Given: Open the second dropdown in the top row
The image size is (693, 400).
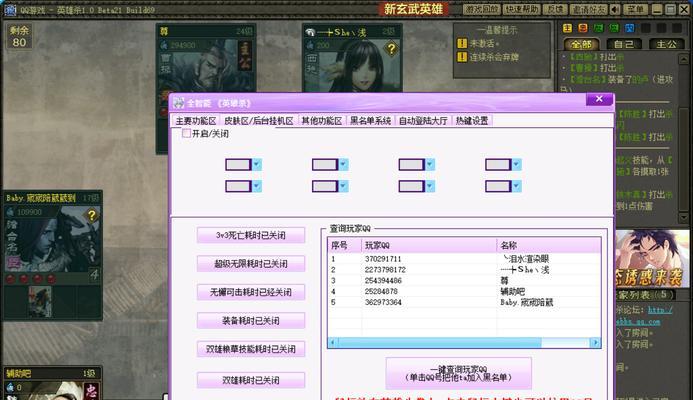Looking at the screenshot, I should coord(343,165).
